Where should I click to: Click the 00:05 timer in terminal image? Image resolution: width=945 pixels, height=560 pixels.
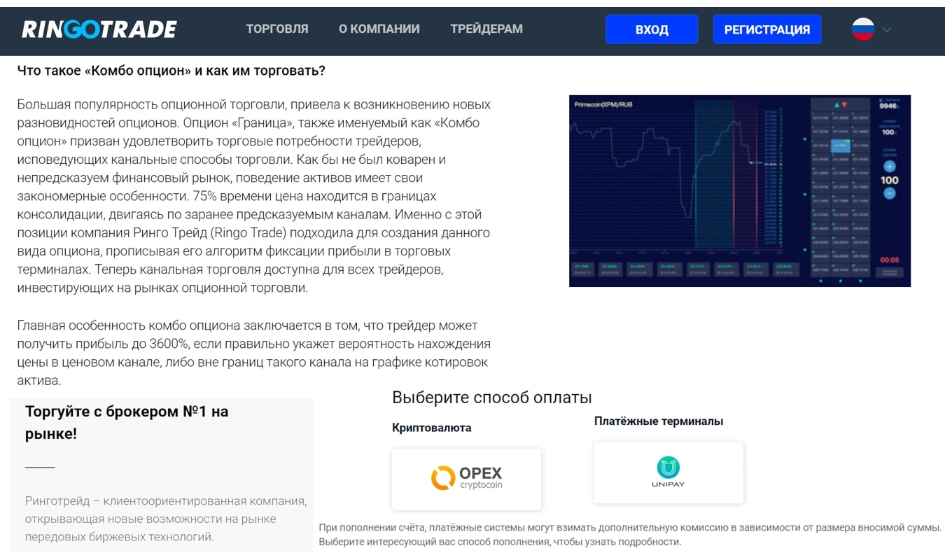click(x=890, y=260)
